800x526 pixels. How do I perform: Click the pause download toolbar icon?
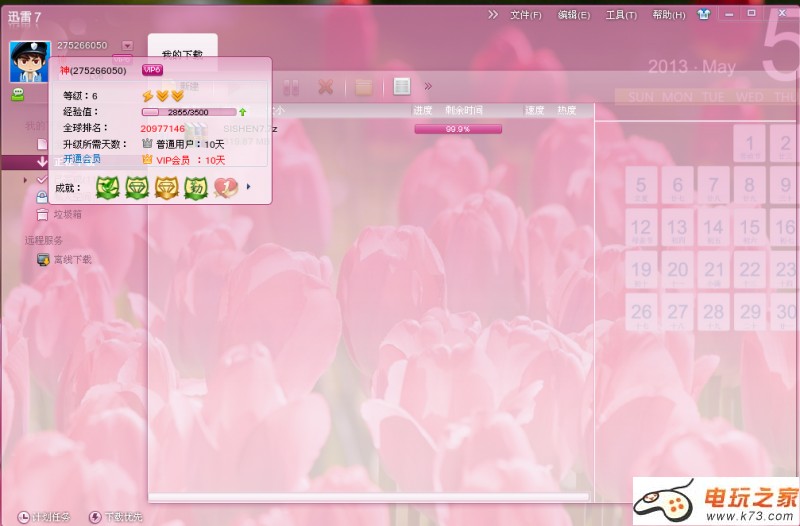(292, 87)
